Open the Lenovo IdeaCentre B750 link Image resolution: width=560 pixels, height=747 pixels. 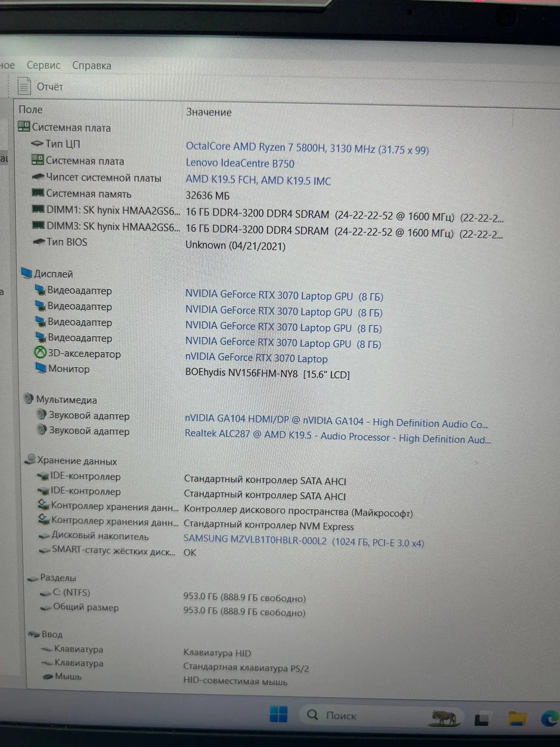coord(240,163)
